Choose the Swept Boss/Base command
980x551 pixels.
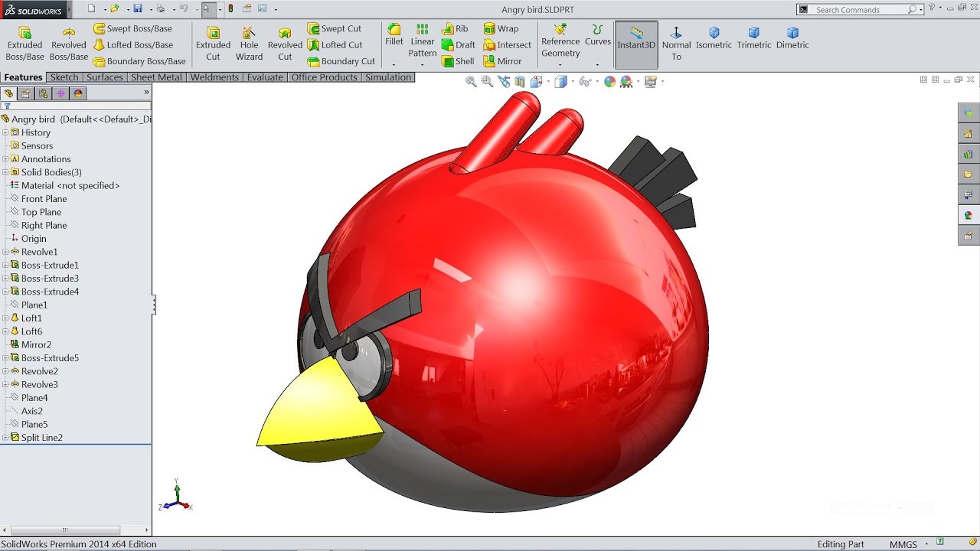point(132,28)
